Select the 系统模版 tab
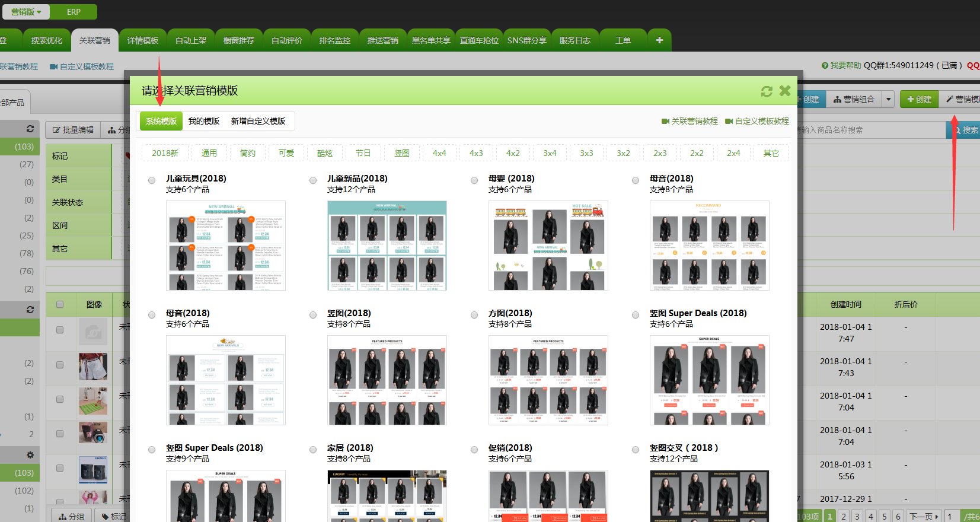The image size is (980, 522). pyautogui.click(x=161, y=121)
